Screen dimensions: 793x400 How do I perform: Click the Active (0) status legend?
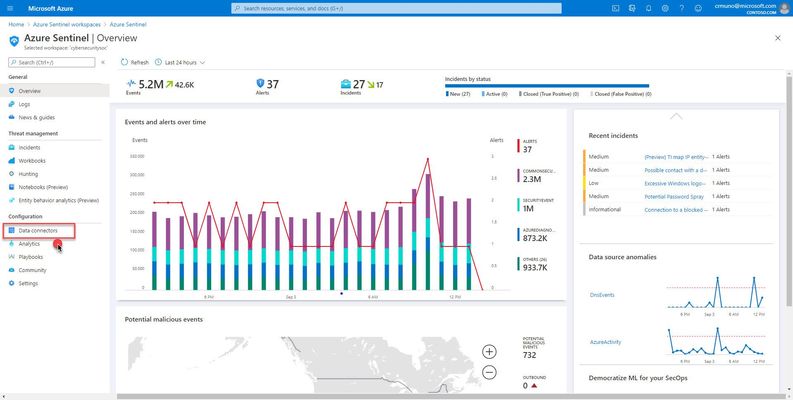tap(495, 94)
